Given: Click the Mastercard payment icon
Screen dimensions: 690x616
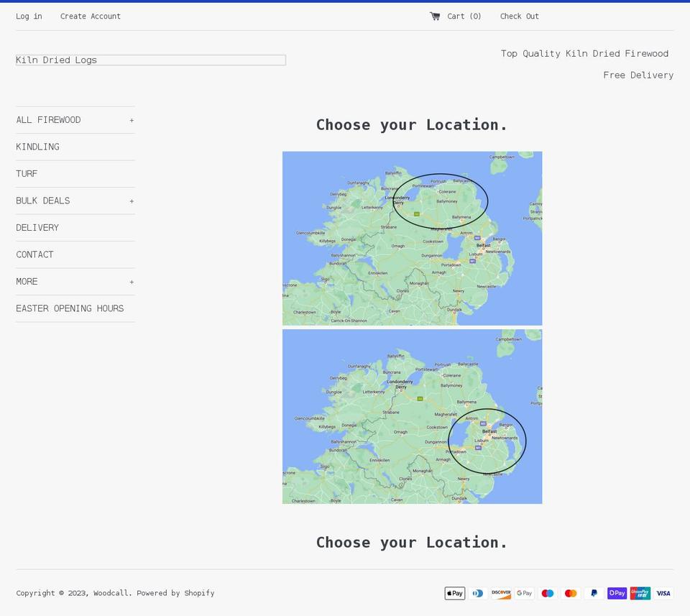Looking at the screenshot, I should pos(571,593).
